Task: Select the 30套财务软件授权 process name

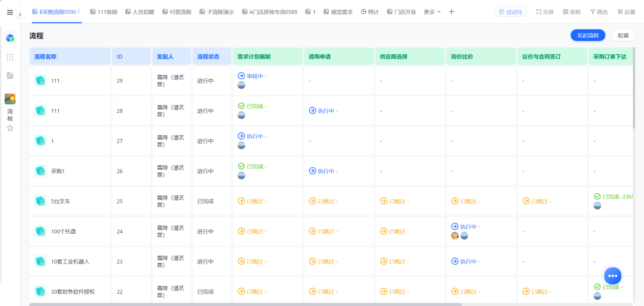Action: [x=73, y=292]
